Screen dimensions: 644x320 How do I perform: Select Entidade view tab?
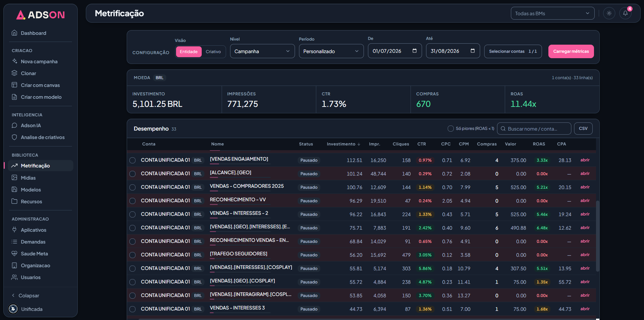(x=189, y=52)
